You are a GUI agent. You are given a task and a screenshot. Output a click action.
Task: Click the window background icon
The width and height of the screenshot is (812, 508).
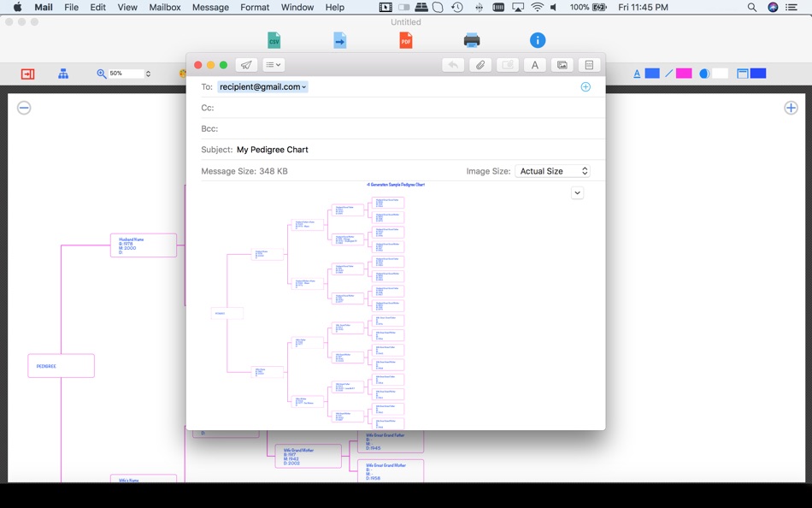(743, 74)
